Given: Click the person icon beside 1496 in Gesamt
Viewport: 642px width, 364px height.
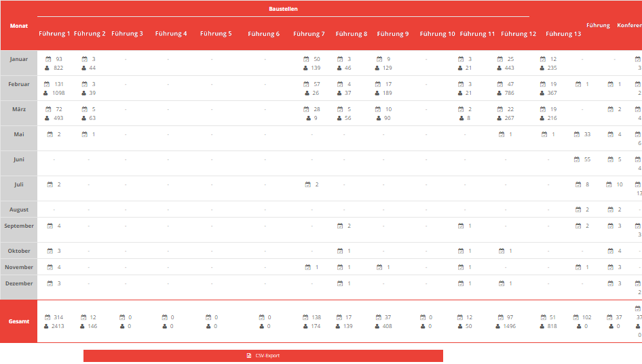Looking at the screenshot, I should click(x=499, y=326).
